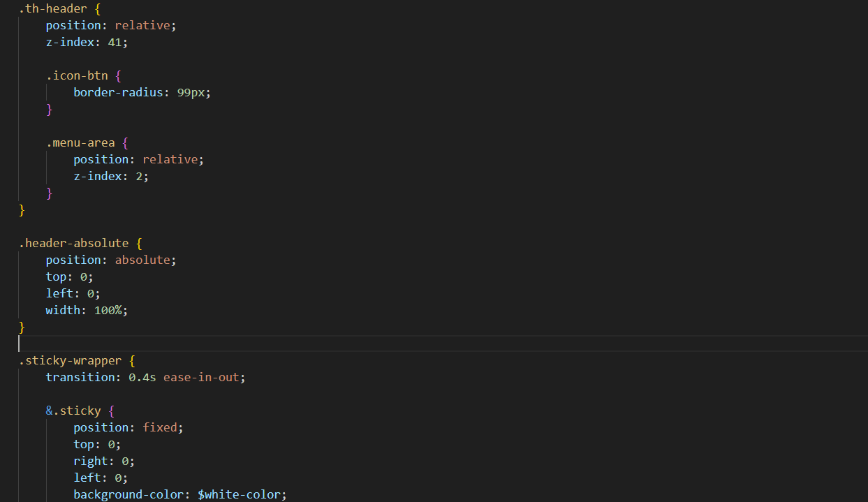
Task: Click the z-index 2 value in .menu-area
Action: [142, 175]
